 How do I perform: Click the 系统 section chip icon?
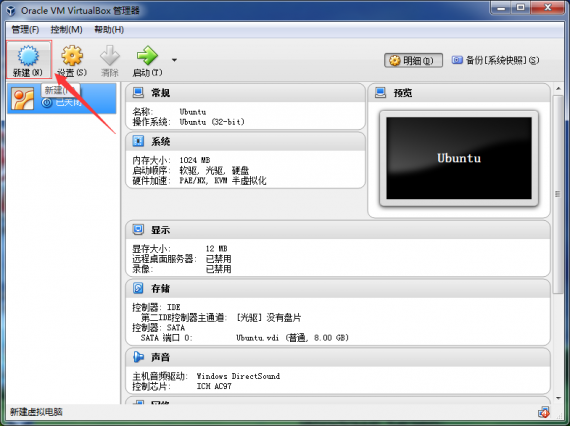138,141
